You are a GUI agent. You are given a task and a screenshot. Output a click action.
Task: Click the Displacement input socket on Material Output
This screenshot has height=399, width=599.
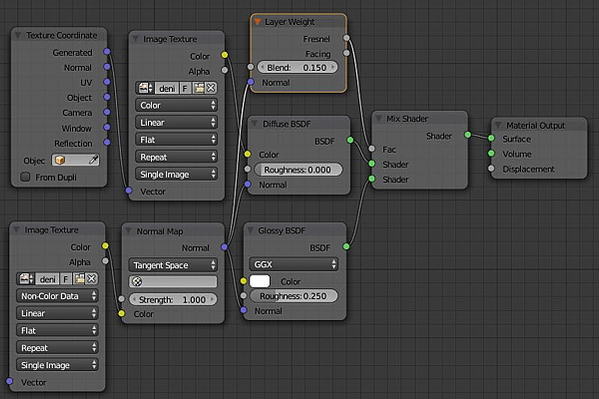point(491,168)
